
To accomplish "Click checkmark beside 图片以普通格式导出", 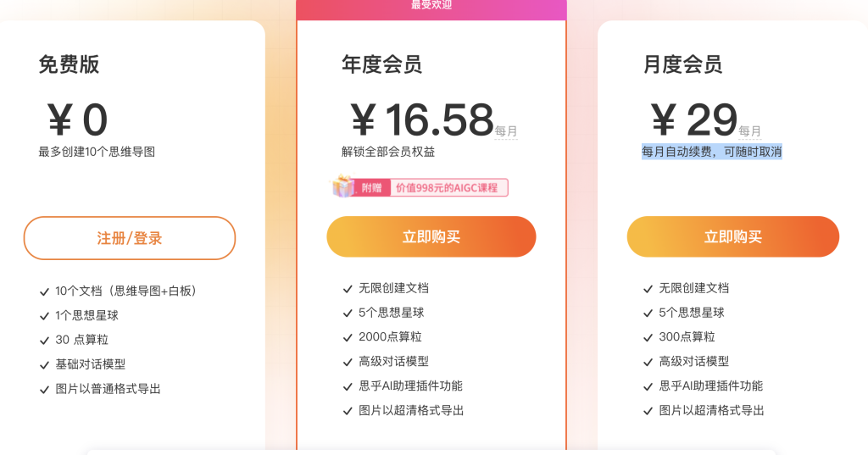I will click(x=44, y=390).
